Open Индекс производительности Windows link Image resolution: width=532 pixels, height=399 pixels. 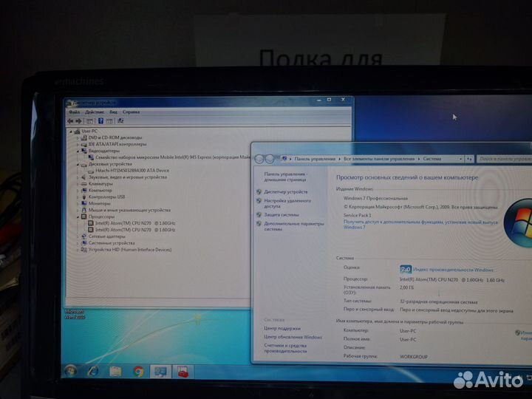tap(453, 270)
